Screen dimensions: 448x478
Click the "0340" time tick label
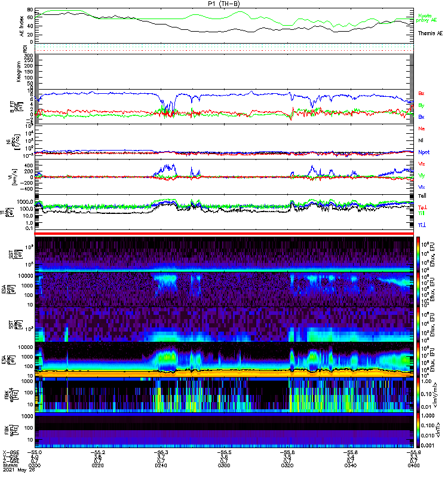(x=351, y=465)
